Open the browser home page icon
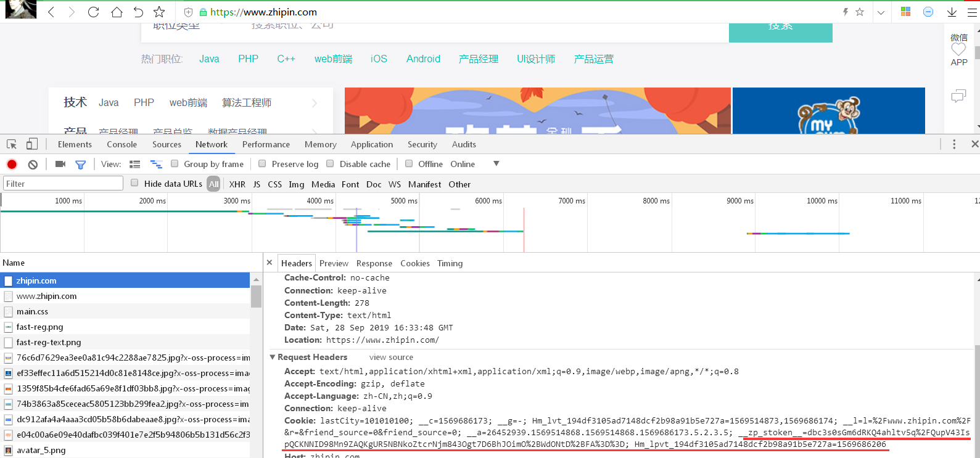 click(x=117, y=12)
